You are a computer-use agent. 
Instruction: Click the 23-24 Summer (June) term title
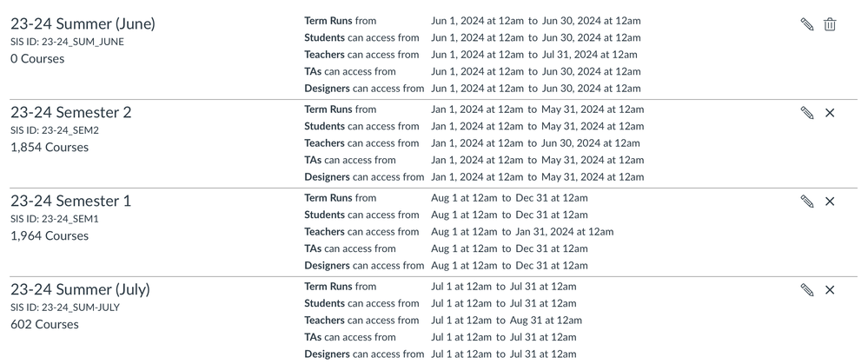(x=80, y=23)
